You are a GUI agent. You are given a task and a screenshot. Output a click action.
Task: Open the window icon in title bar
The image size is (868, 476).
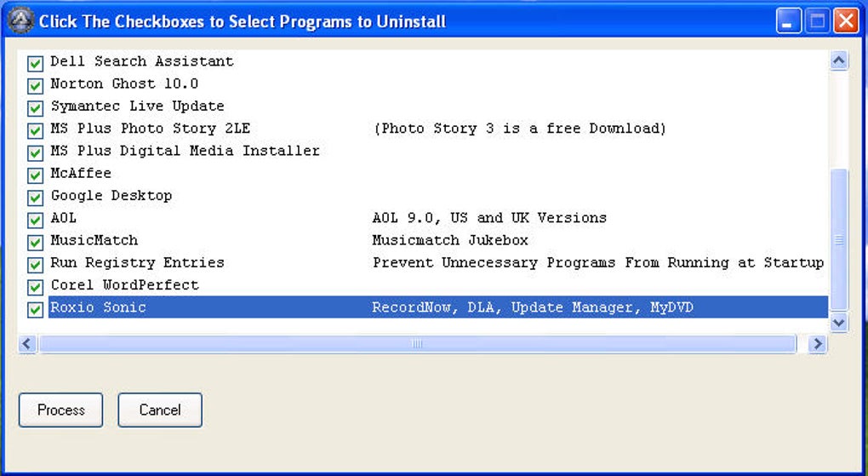[20, 21]
